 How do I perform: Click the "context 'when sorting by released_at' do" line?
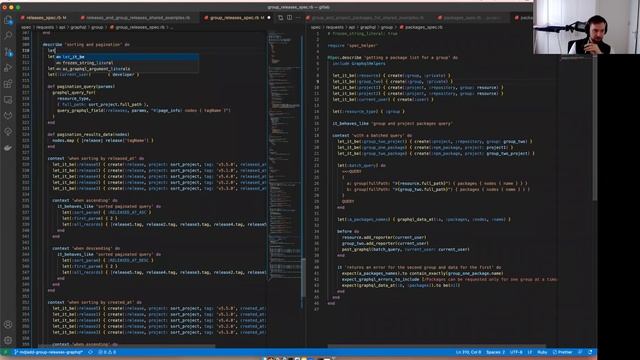pos(96,158)
